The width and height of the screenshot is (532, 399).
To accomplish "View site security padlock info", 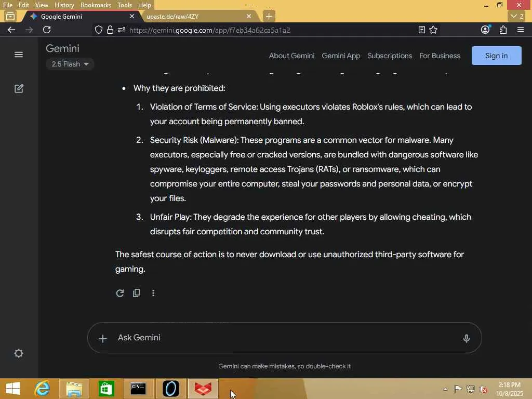I will [x=110, y=30].
